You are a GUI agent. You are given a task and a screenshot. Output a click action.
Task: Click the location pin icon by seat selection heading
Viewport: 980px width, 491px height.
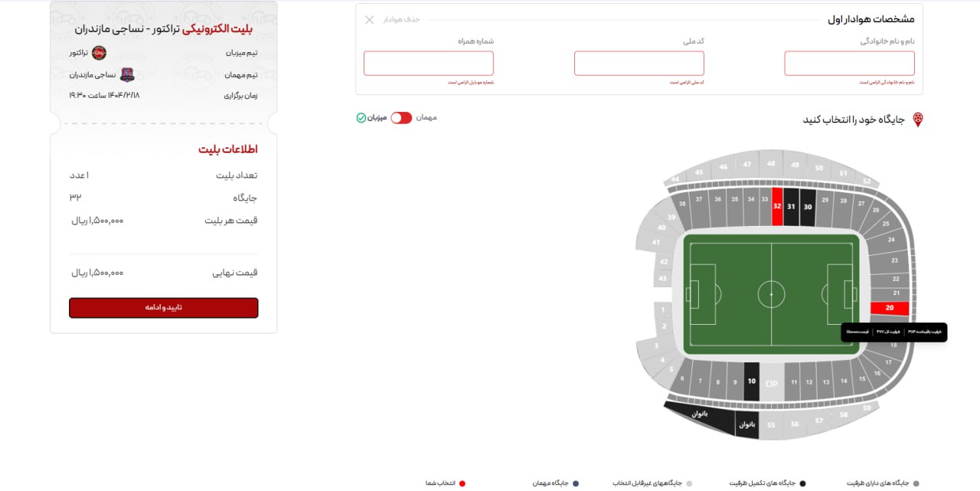pos(918,119)
